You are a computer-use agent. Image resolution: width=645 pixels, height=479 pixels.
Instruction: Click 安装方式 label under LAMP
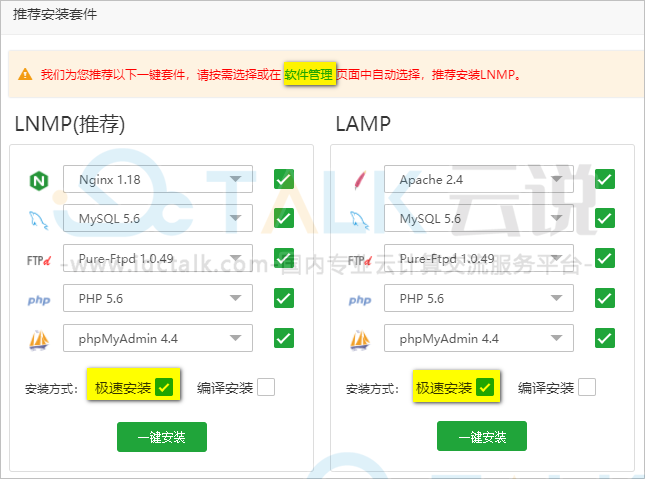[372, 388]
